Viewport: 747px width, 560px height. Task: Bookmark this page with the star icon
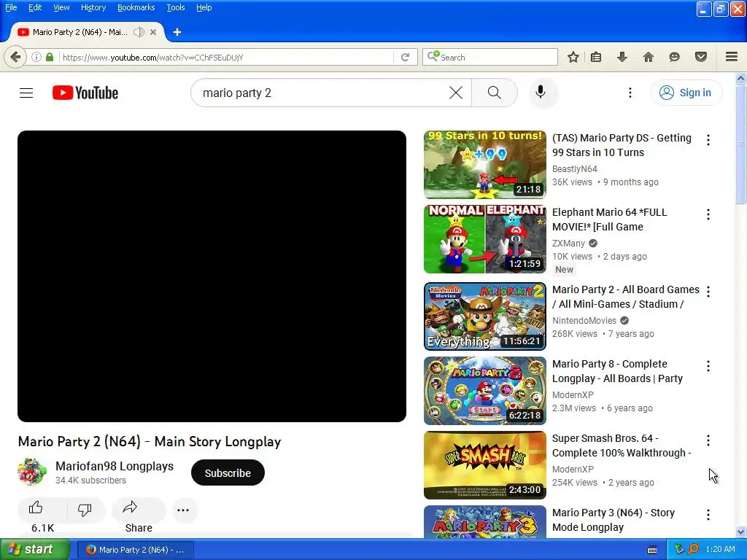pyautogui.click(x=573, y=57)
